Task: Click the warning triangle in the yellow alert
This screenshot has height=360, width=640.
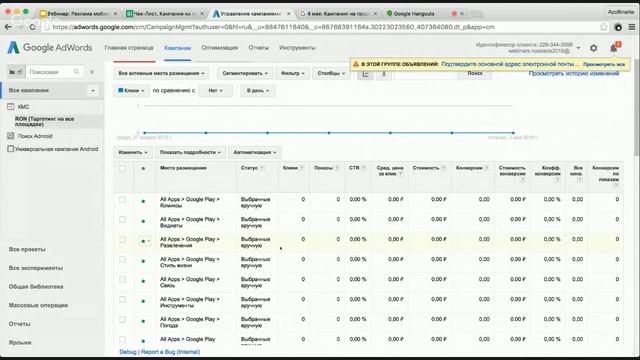Action: pyautogui.click(x=356, y=64)
